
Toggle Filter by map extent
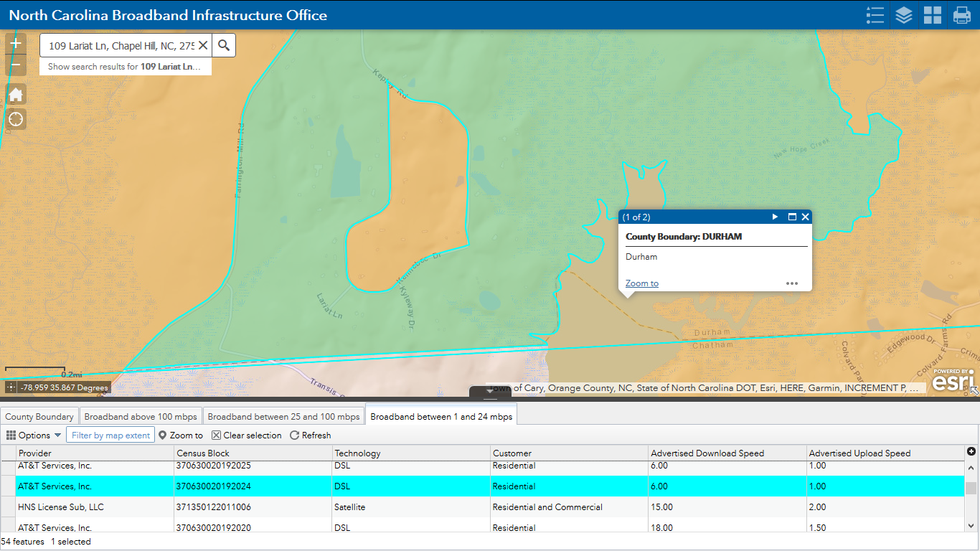[x=110, y=435]
